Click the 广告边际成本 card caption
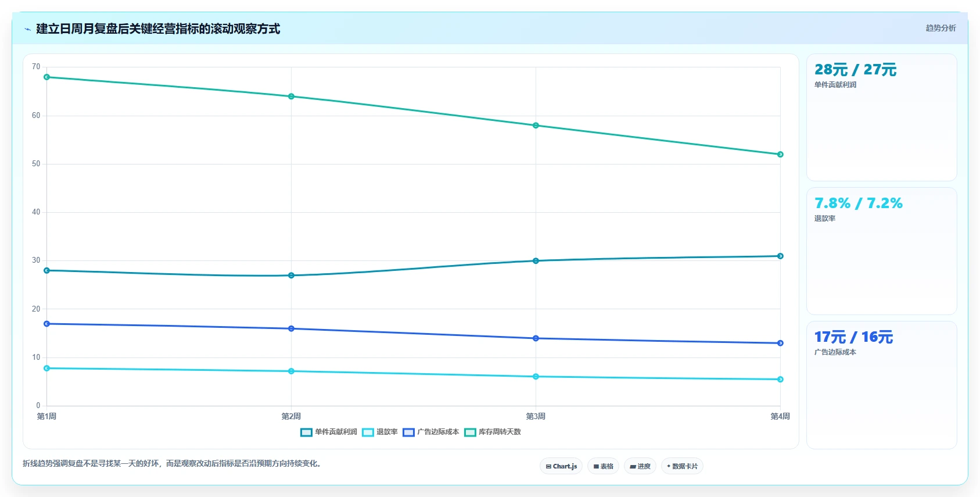 click(835, 352)
